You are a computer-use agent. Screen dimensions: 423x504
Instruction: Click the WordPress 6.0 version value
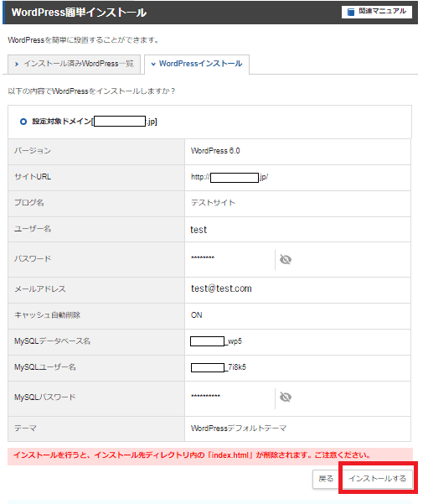point(215,151)
